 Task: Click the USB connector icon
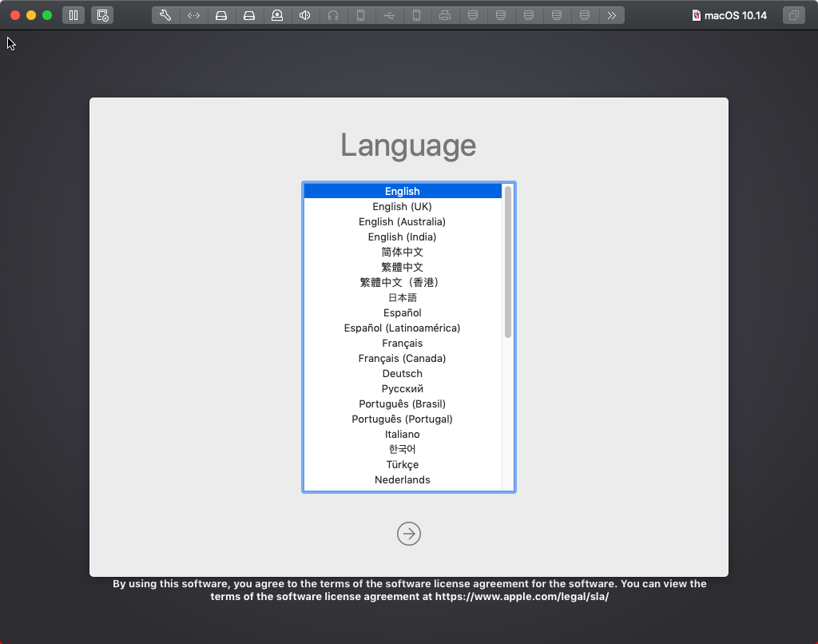point(389,15)
